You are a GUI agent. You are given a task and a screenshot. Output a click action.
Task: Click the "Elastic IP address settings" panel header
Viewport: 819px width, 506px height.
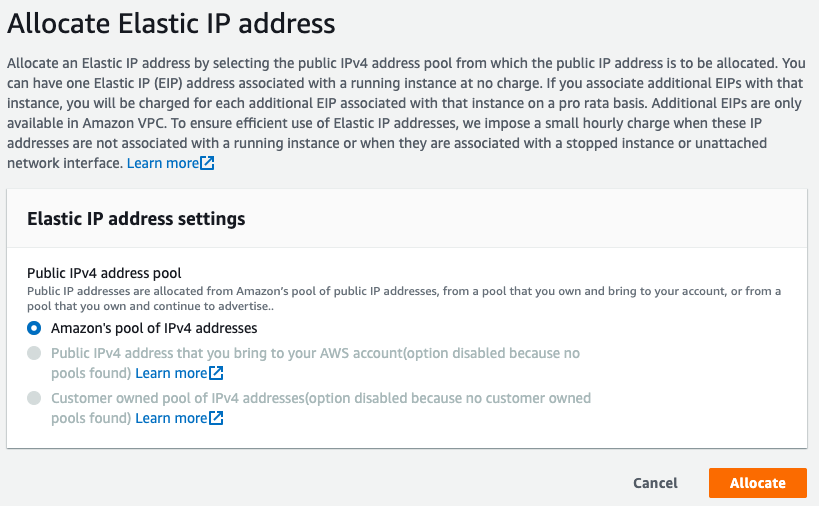(x=136, y=218)
